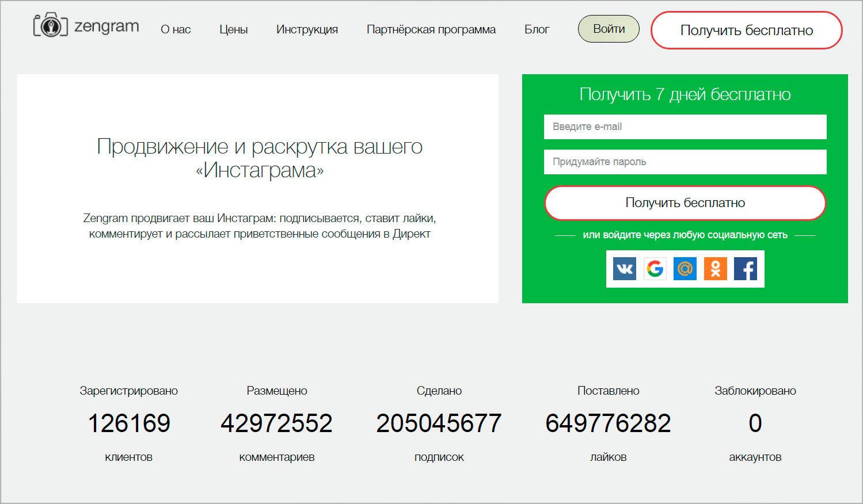
Task: Open Партнёрская программа page
Action: click(431, 29)
